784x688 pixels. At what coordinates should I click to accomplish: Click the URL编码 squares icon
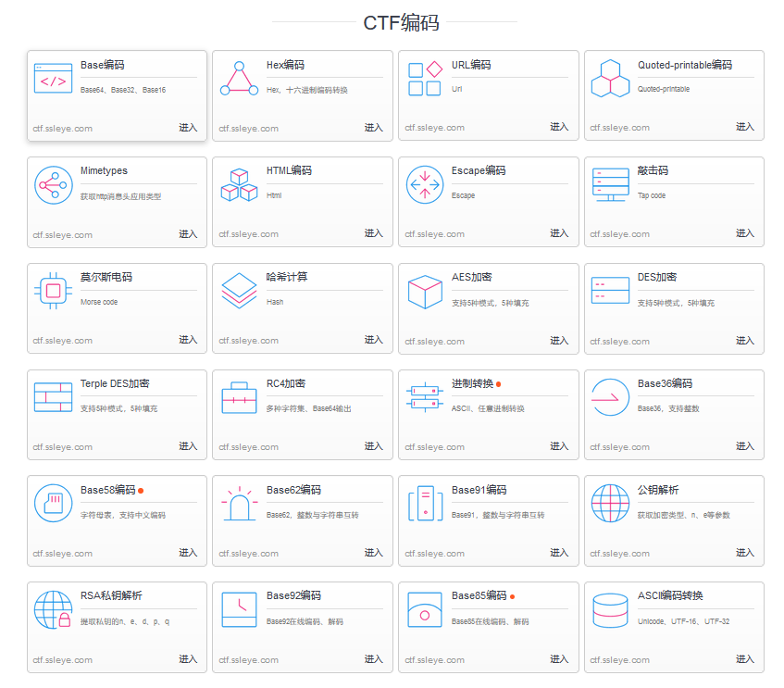click(425, 78)
